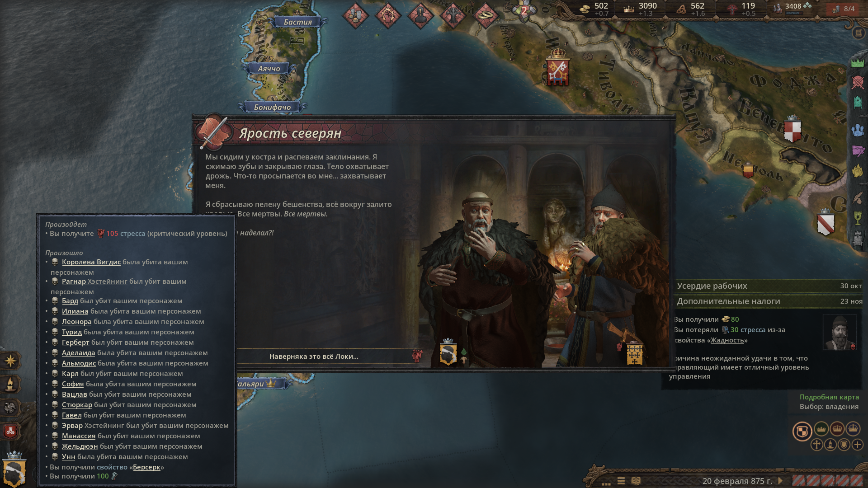Resume the game with the play arrow
Image resolution: width=868 pixels, height=488 pixels.
click(x=780, y=481)
